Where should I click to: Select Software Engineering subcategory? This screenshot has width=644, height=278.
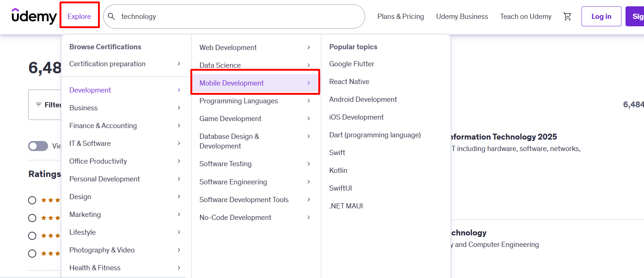click(x=233, y=182)
